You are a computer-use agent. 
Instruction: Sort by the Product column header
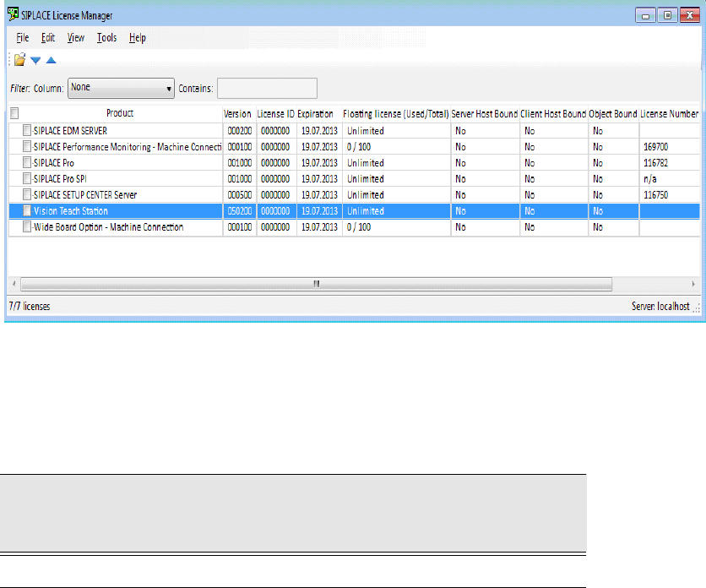pos(120,113)
